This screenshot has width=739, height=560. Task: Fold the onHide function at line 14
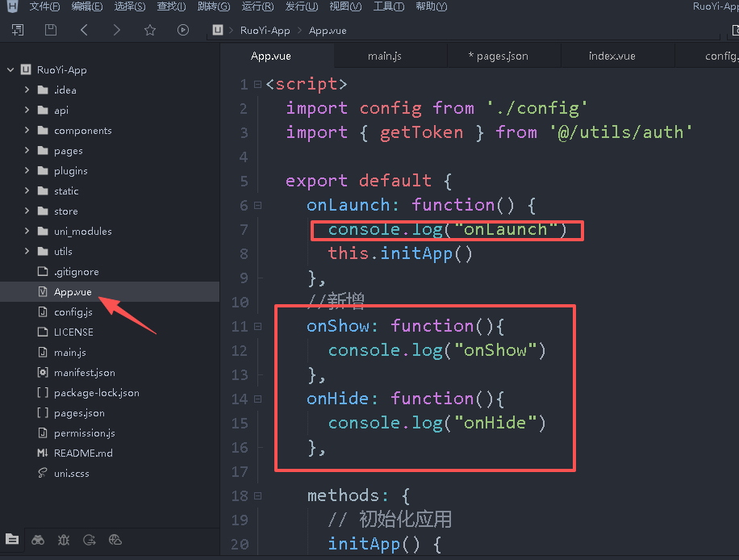pos(257,399)
